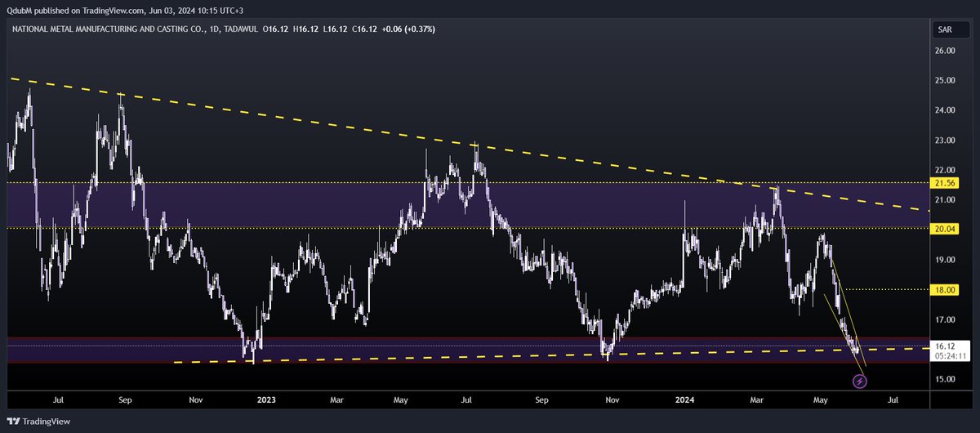Click the +0.06 (+0.37%) change value
The image size is (980, 433).
coord(408,29)
